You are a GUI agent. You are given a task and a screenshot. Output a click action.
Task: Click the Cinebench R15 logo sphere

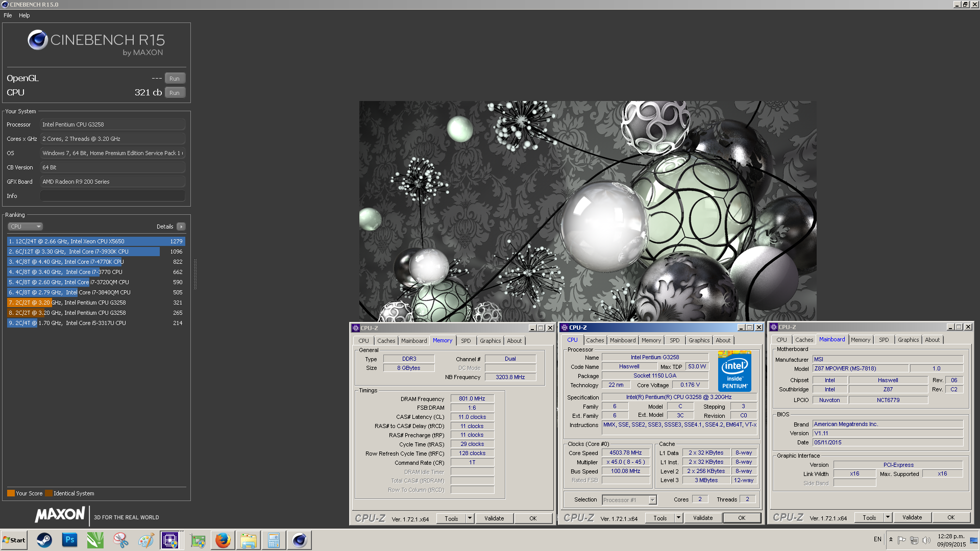(x=38, y=40)
